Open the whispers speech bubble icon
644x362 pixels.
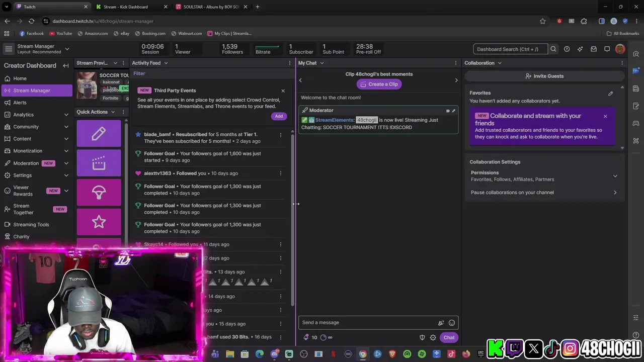pyautogui.click(x=607, y=49)
